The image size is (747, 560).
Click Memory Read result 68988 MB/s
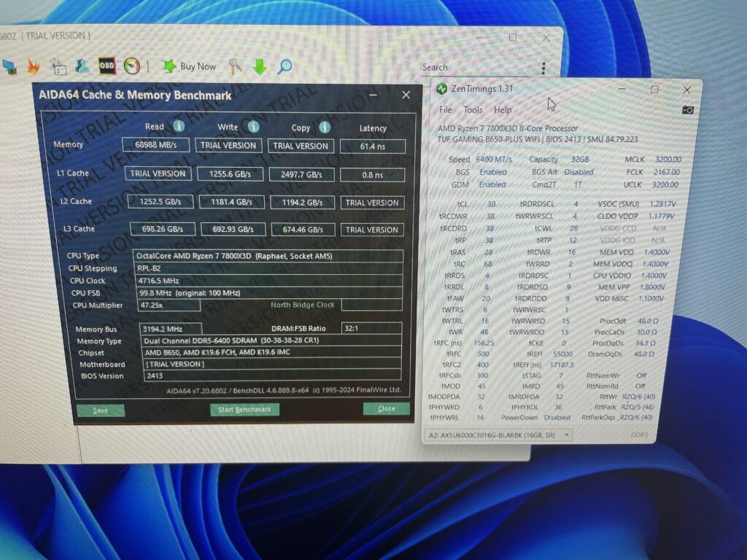click(156, 145)
